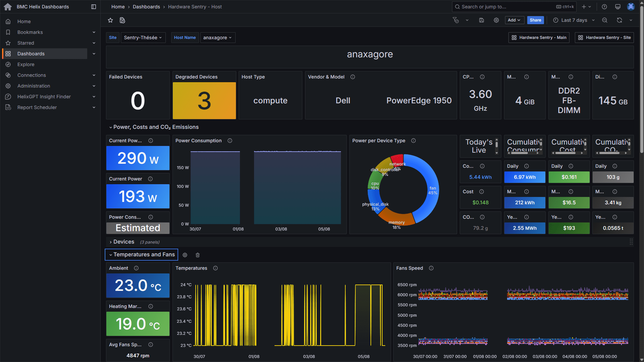The image size is (644, 362).
Task: Show info for Power Consumption panel
Action: (x=230, y=141)
